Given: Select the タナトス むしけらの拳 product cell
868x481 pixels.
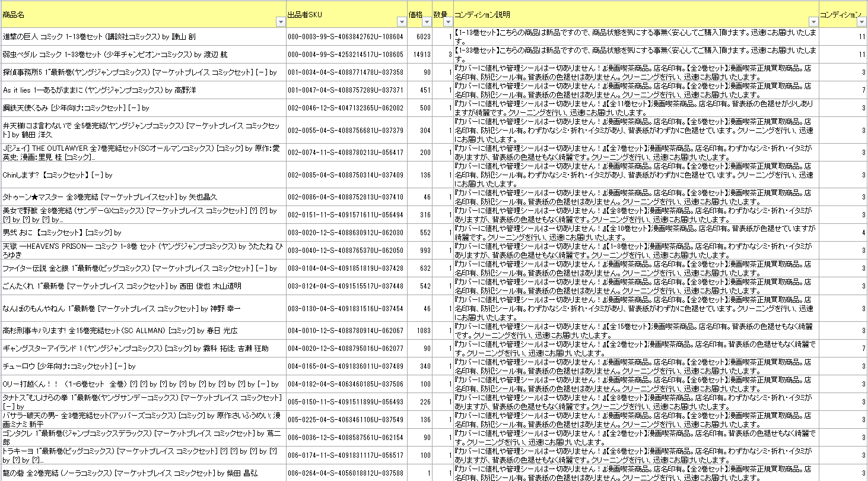Looking at the screenshot, I should click(143, 402).
